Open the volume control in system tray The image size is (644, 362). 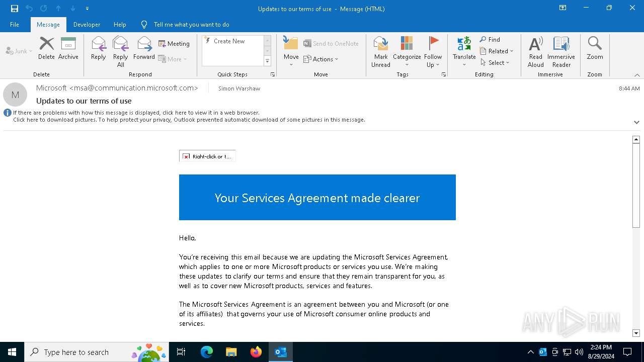tap(579, 352)
